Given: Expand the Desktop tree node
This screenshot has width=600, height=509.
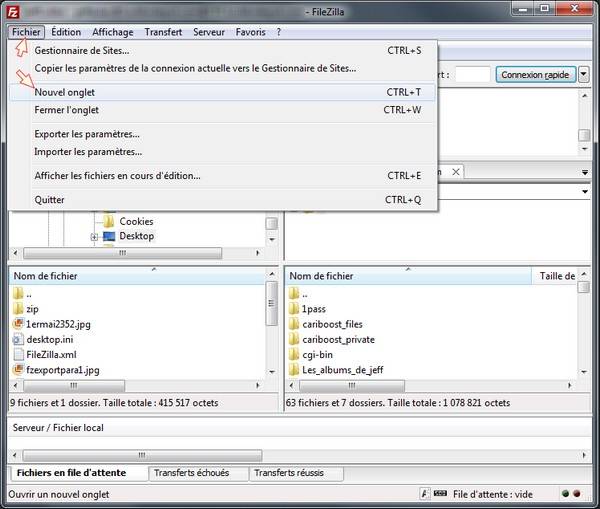Looking at the screenshot, I should pos(94,237).
